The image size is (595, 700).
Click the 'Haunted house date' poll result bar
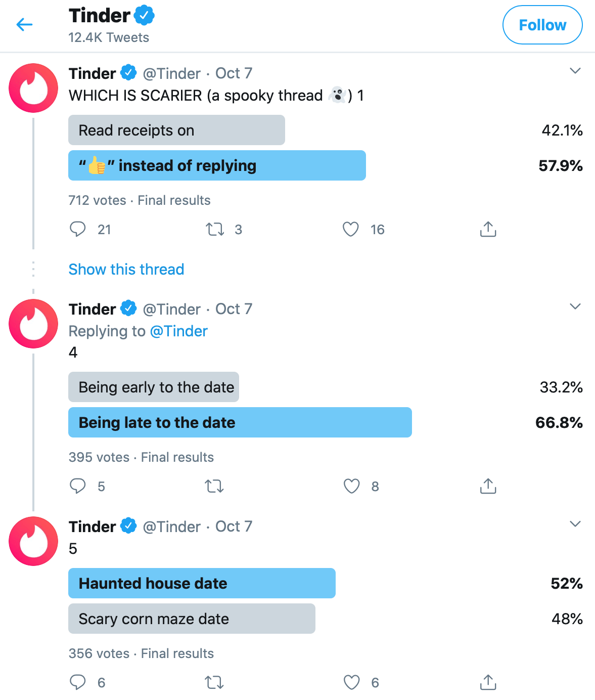202,583
